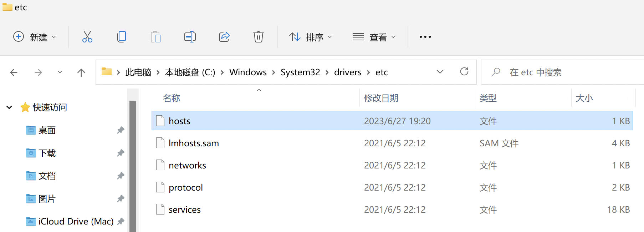The image size is (644, 232).
Task: Toggle the pin next to 下载
Action: [121, 153]
